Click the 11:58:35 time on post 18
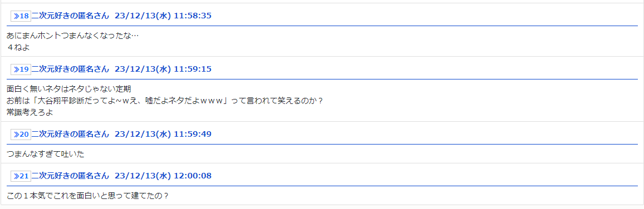Screen dimensions: 644x209 tap(193, 16)
